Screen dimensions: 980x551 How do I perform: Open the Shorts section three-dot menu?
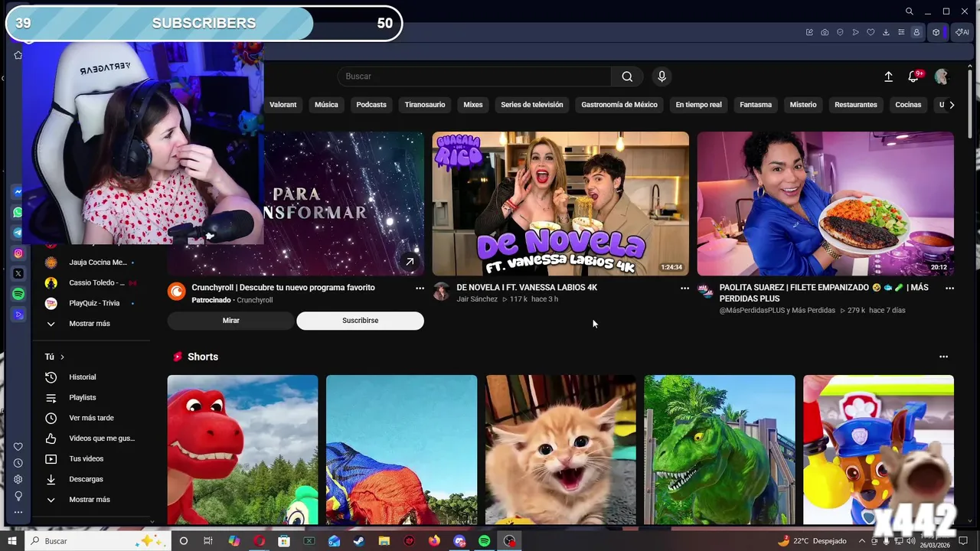click(943, 357)
